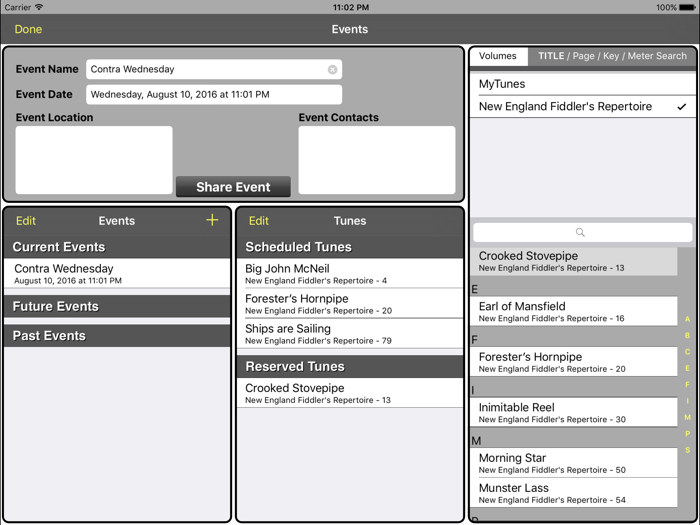The height and width of the screenshot is (525, 700).
Task: Jump to index letter C
Action: pyautogui.click(x=688, y=352)
